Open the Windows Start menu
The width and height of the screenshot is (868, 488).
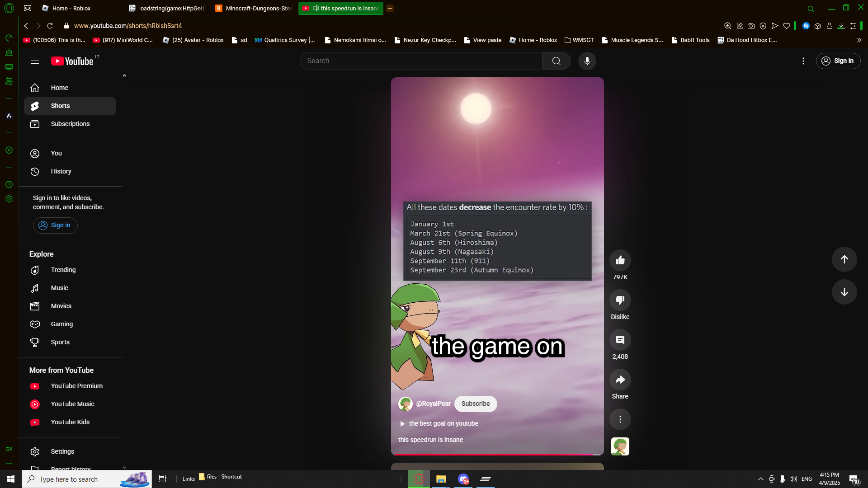pyautogui.click(x=11, y=479)
